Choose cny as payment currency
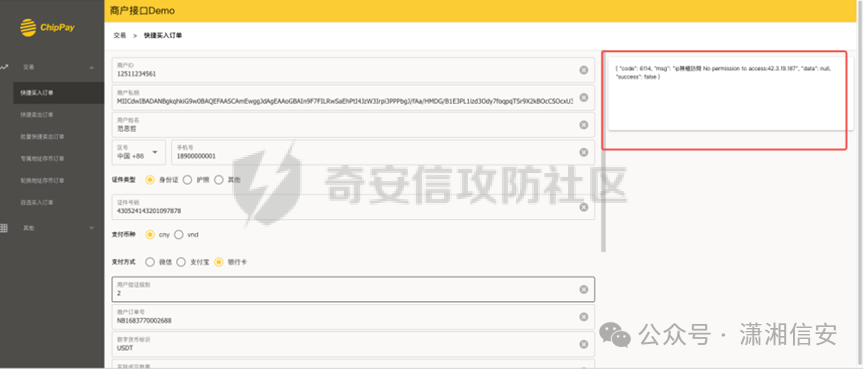Screen dimensions: 865x369 click(149, 234)
